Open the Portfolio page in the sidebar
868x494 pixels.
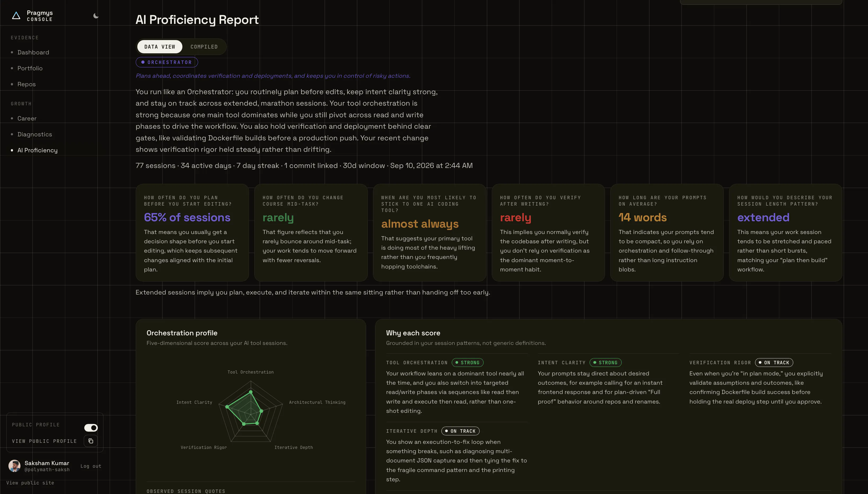click(x=30, y=68)
